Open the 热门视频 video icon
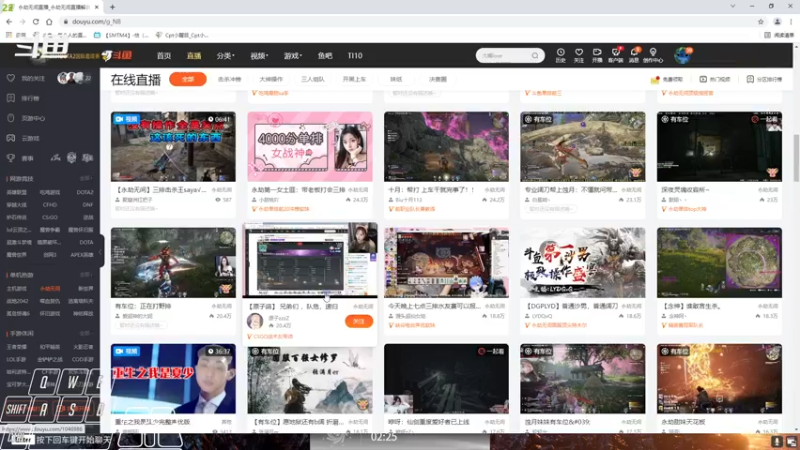The height and width of the screenshot is (450, 800). [703, 80]
